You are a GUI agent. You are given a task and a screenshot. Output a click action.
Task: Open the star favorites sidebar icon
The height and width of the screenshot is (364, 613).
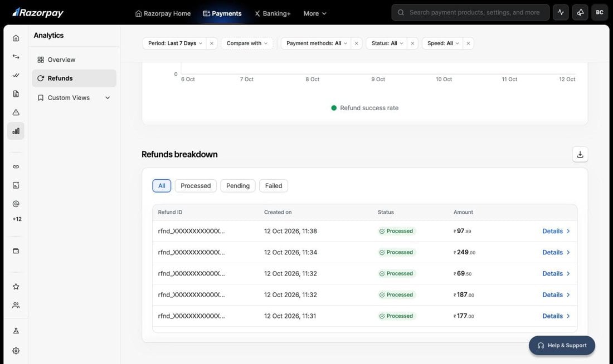(16, 287)
